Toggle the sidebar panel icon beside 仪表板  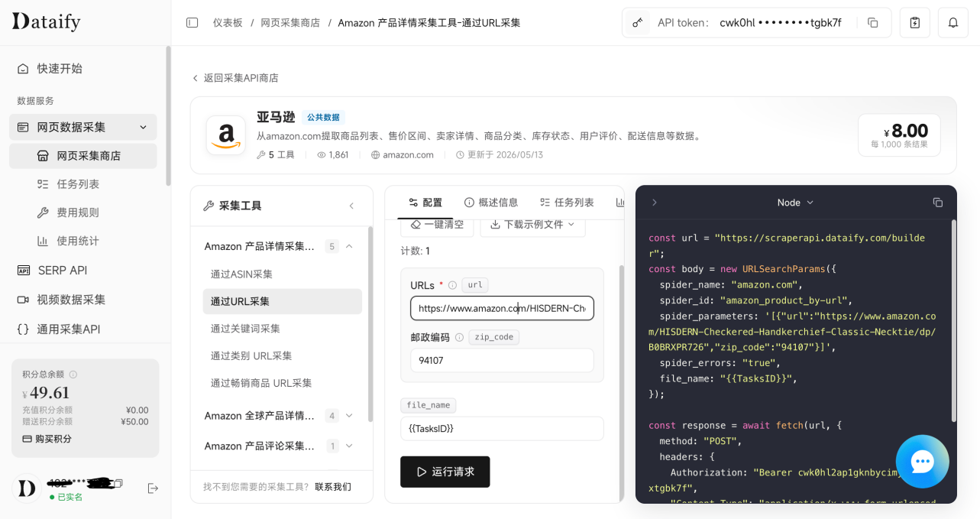pos(192,23)
